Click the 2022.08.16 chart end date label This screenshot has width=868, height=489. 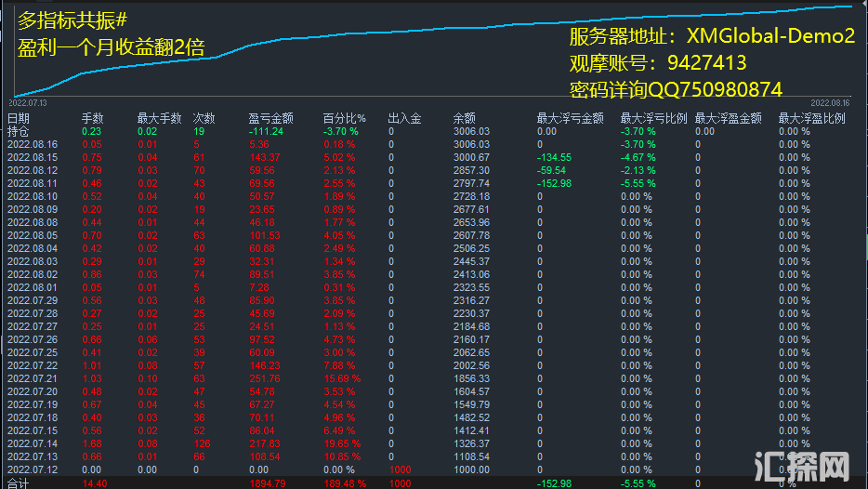pos(830,102)
